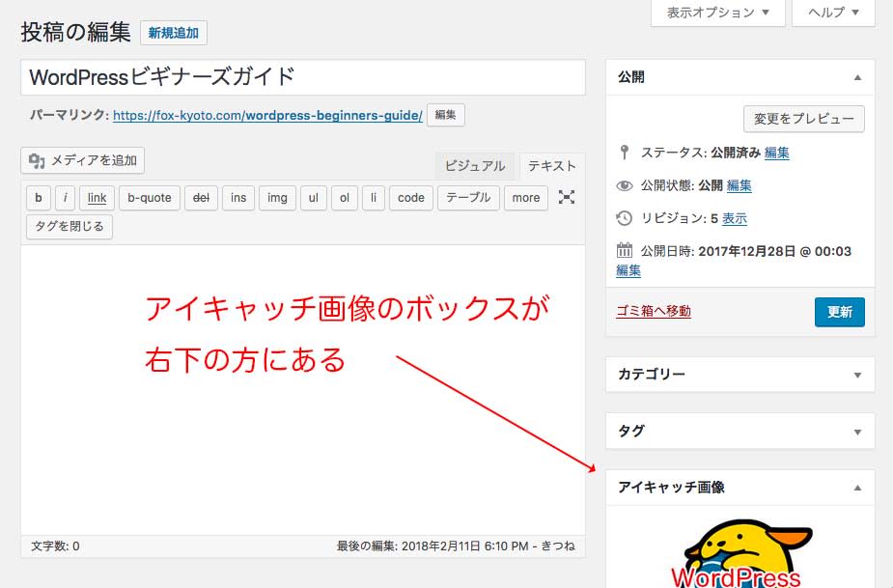Switch to ビジュアル editor tab
Screen dimensions: 893x588
point(475,166)
